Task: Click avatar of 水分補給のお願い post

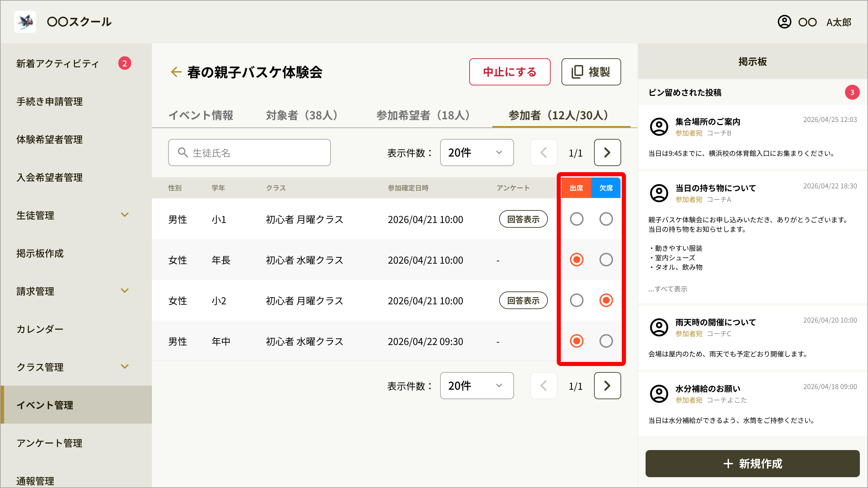Action: click(x=659, y=394)
